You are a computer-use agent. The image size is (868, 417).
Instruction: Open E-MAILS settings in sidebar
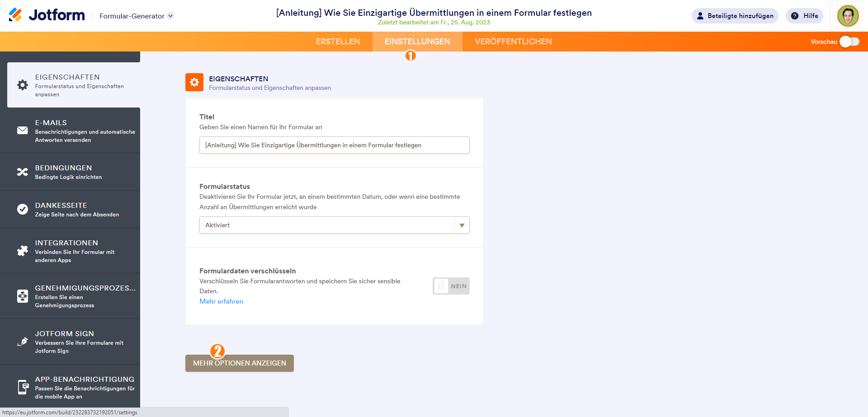[x=70, y=131]
